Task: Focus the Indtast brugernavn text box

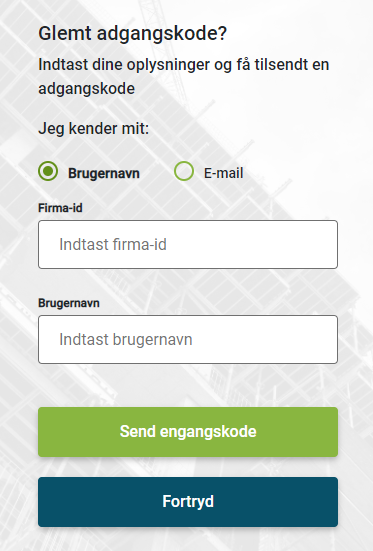Action: coord(188,339)
